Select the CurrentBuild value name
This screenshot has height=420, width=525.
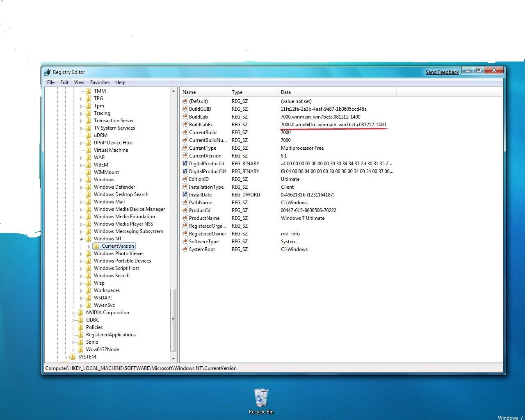pyautogui.click(x=203, y=132)
